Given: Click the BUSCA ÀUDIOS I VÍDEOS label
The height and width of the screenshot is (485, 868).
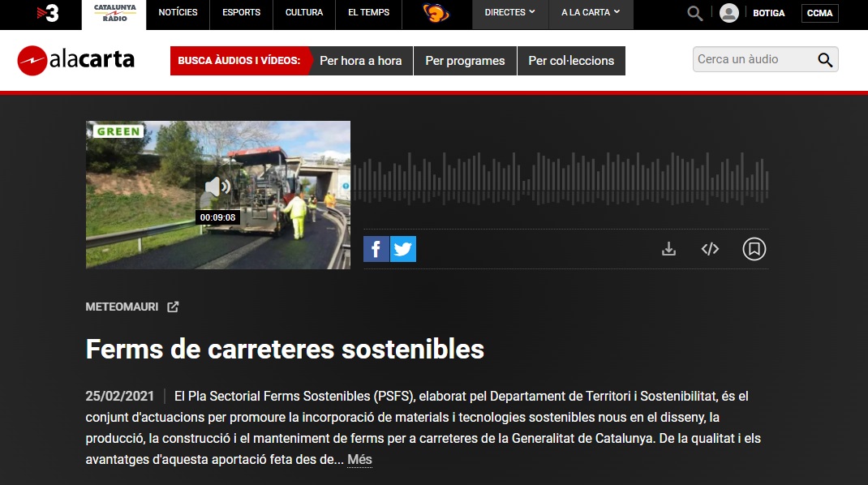Looking at the screenshot, I should point(239,61).
